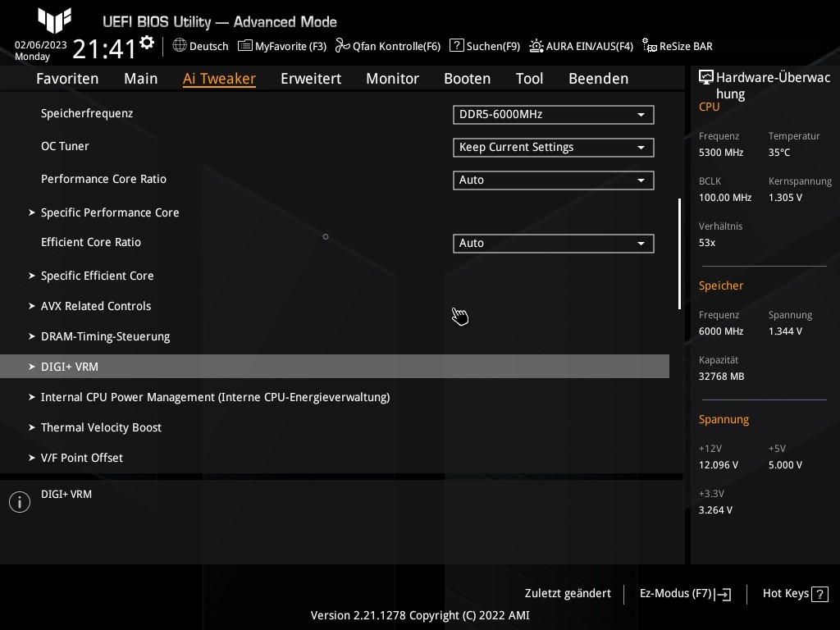Toggle ReSize BAR

click(678, 46)
